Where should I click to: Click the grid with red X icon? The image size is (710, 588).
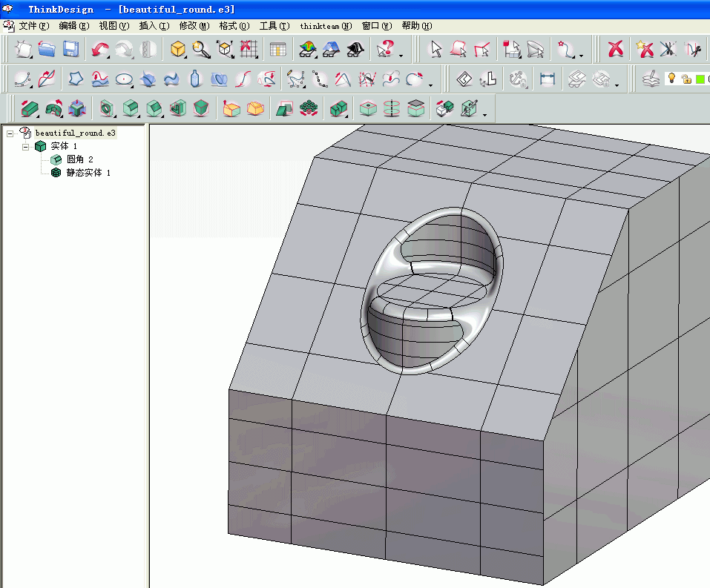(249, 49)
